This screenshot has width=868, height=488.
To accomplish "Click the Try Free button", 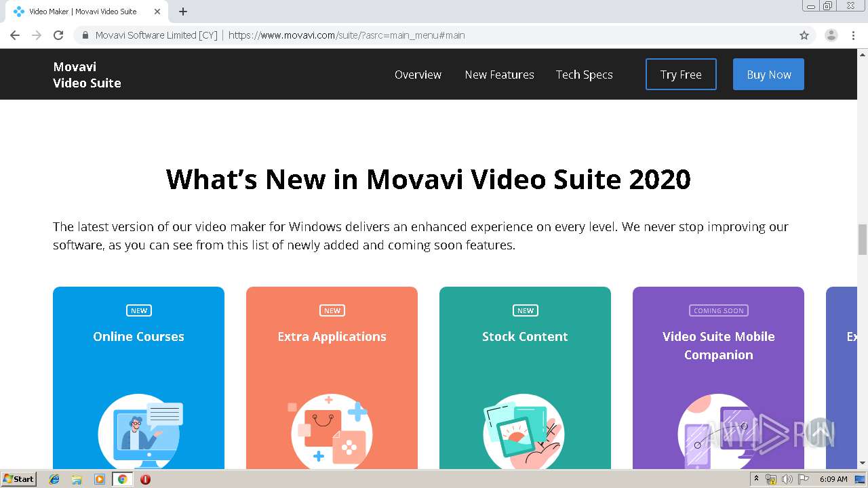I will [681, 75].
